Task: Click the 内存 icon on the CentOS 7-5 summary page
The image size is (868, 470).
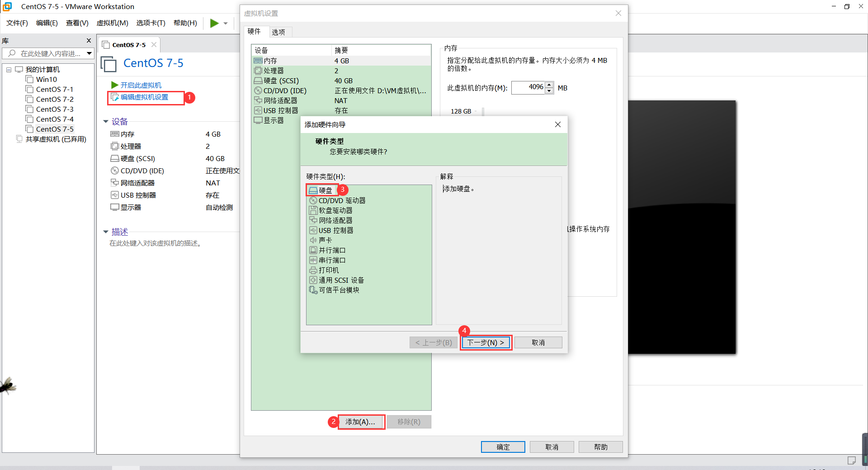Action: click(x=115, y=134)
